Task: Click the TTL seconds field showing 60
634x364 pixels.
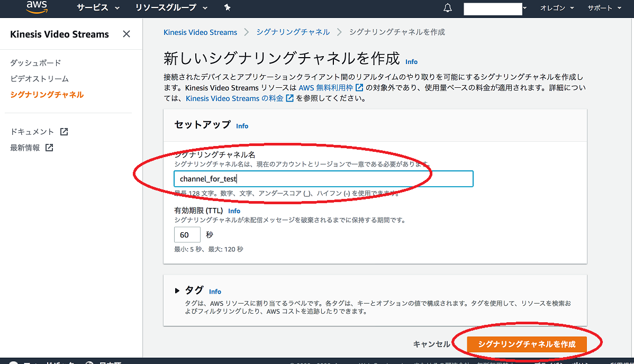Action: pos(187,234)
